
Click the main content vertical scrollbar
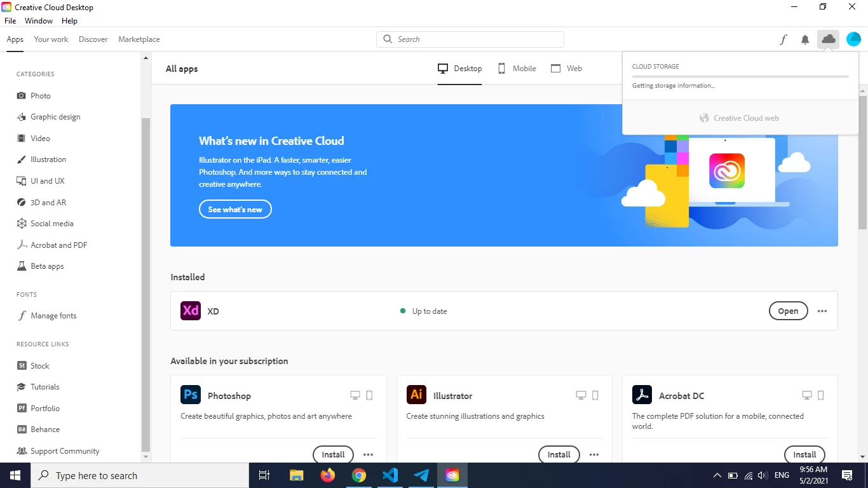pos(863,162)
